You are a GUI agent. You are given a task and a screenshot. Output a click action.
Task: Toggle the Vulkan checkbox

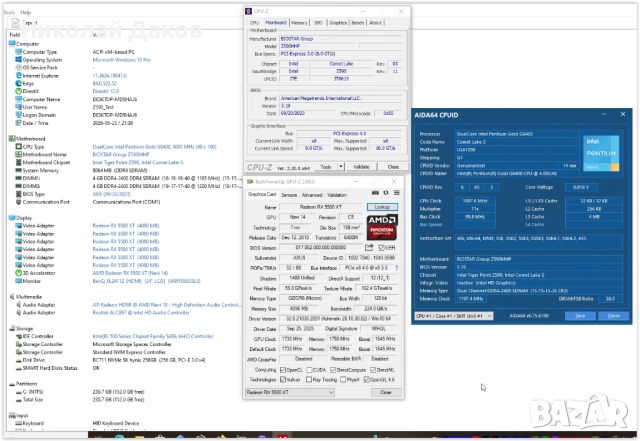(283, 380)
